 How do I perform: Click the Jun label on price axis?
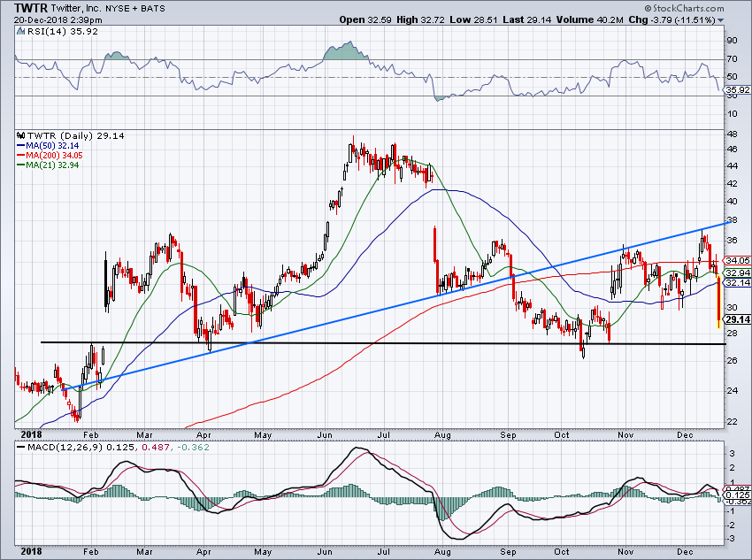pyautogui.click(x=325, y=435)
